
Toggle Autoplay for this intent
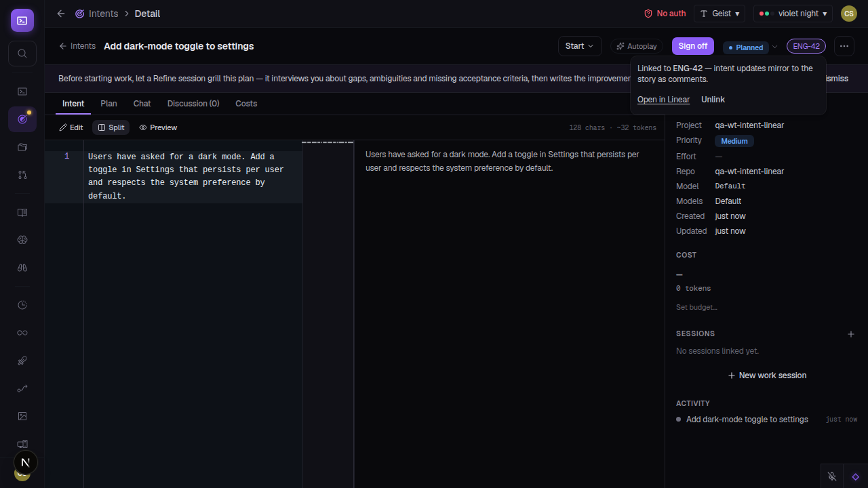637,46
